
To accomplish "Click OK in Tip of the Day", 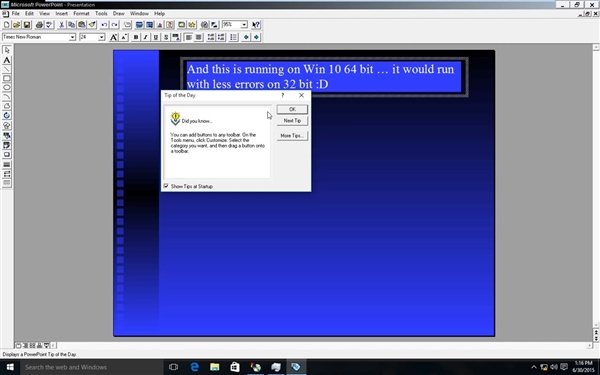I will pos(292,109).
